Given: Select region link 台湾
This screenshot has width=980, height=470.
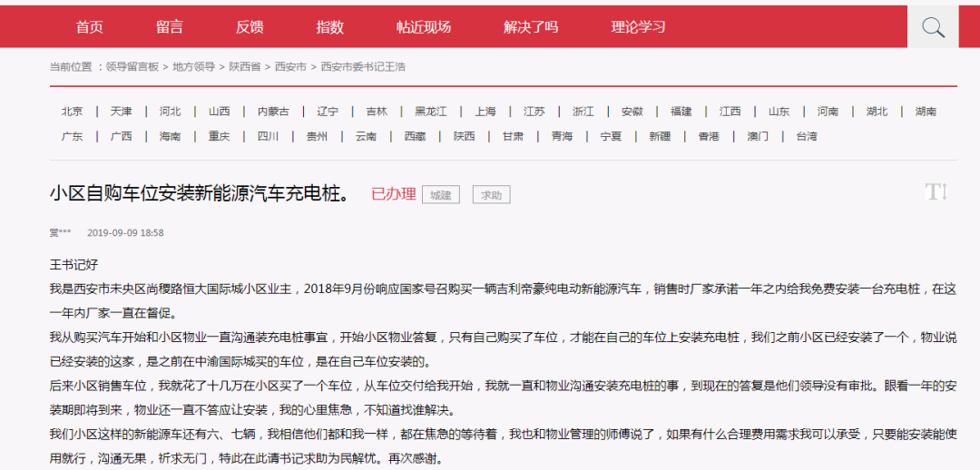Looking at the screenshot, I should pyautogui.click(x=807, y=135).
